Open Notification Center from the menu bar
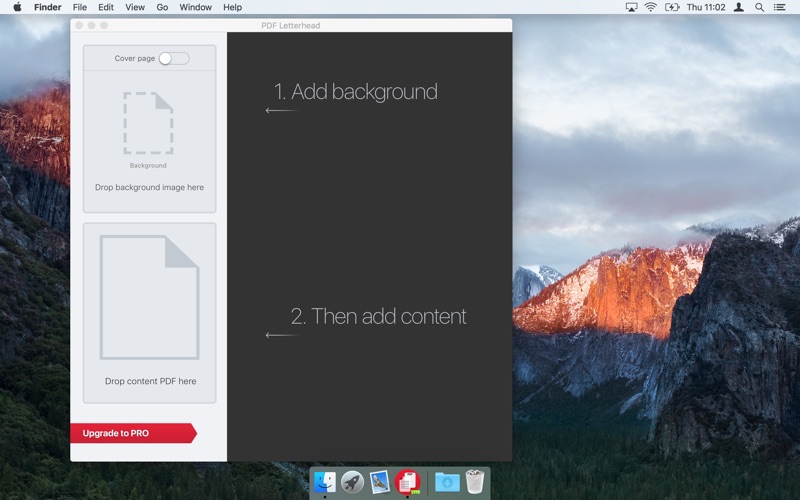 (780, 7)
